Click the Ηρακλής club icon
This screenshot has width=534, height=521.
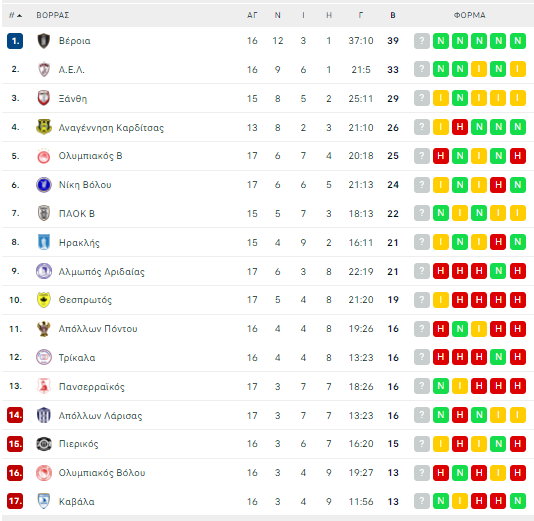pos(44,242)
